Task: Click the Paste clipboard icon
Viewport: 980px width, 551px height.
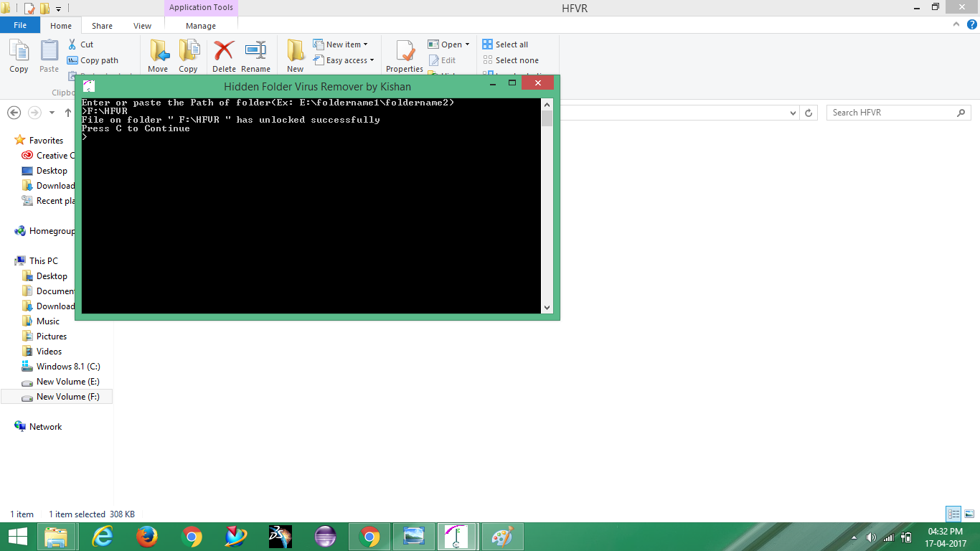Action: [49, 51]
